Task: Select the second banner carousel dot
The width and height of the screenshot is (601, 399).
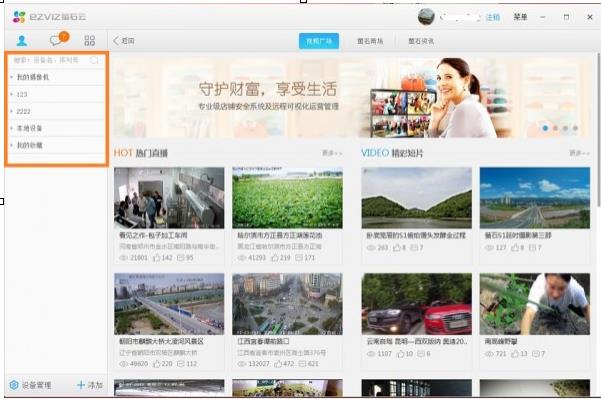Action: click(x=555, y=128)
